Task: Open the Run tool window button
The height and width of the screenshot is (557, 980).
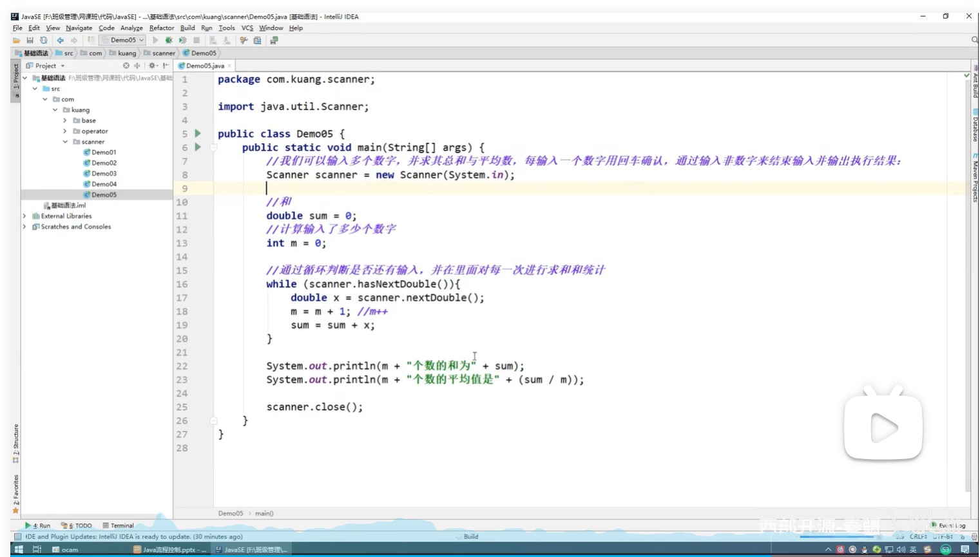Action: point(38,525)
